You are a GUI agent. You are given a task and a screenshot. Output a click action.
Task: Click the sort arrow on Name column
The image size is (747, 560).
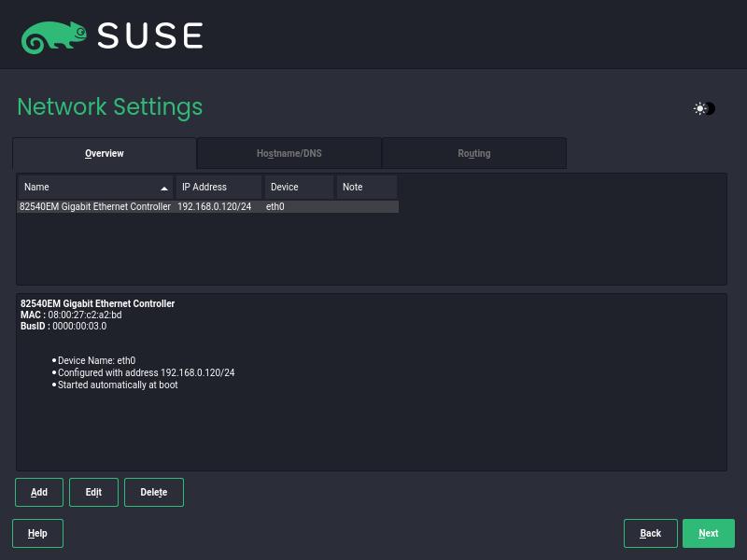click(x=164, y=188)
